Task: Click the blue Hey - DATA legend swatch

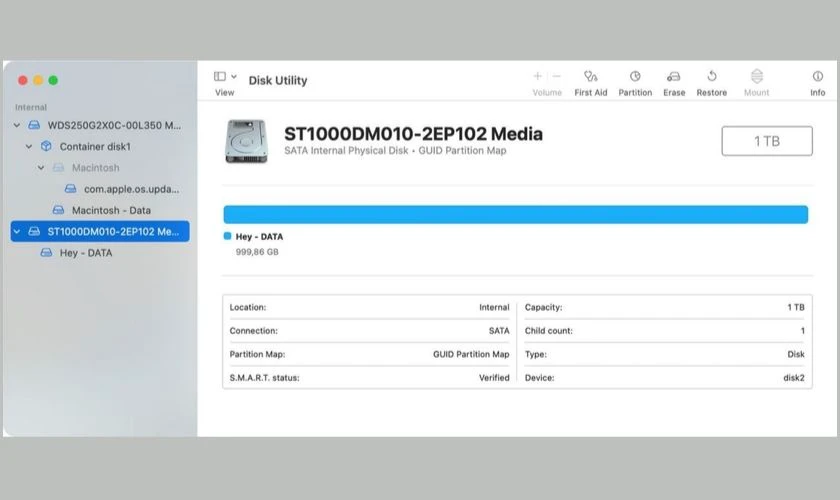Action: pyautogui.click(x=227, y=236)
